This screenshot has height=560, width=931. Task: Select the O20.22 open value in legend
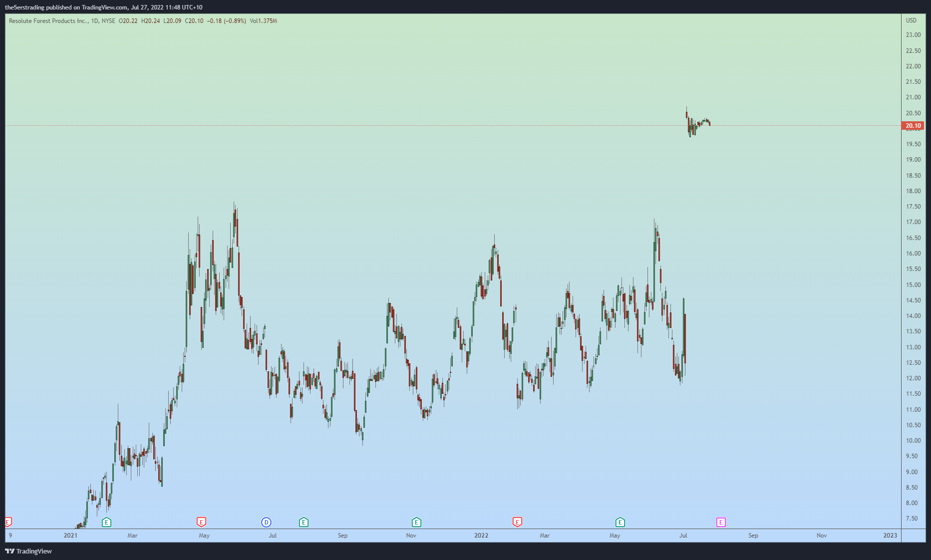click(x=128, y=21)
